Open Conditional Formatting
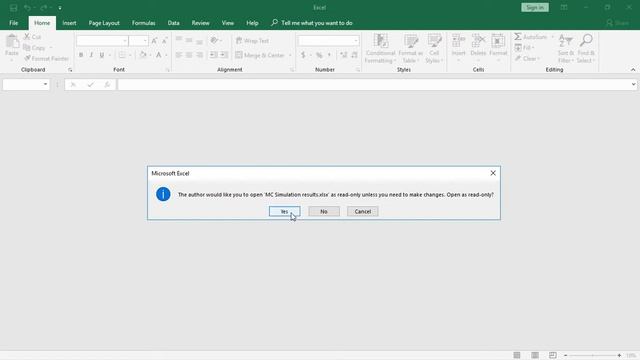The image size is (640, 360). point(380,49)
